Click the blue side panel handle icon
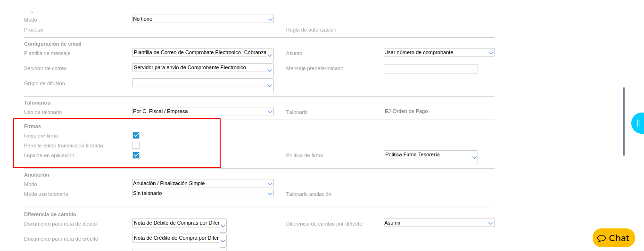The image size is (644, 251). click(x=638, y=123)
